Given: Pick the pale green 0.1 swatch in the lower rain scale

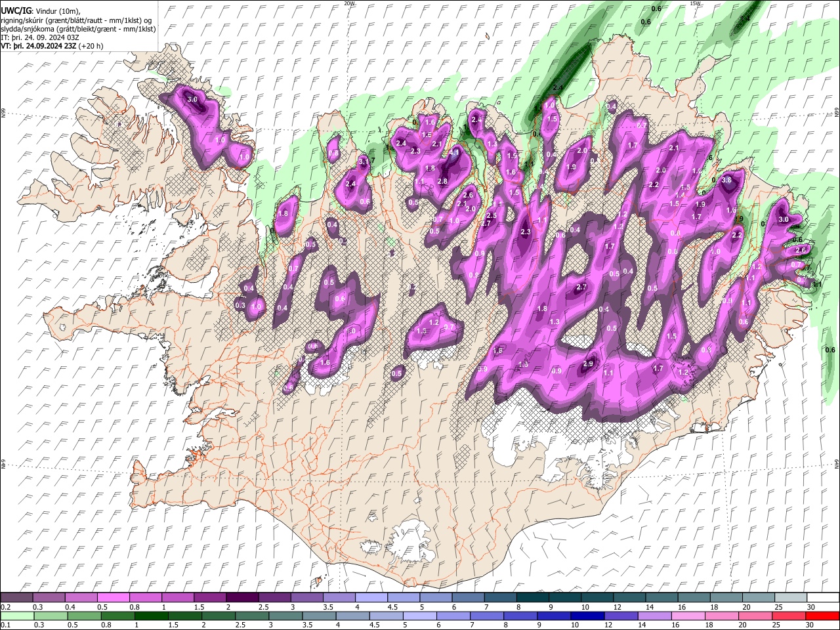Looking at the screenshot, I should [16, 616].
